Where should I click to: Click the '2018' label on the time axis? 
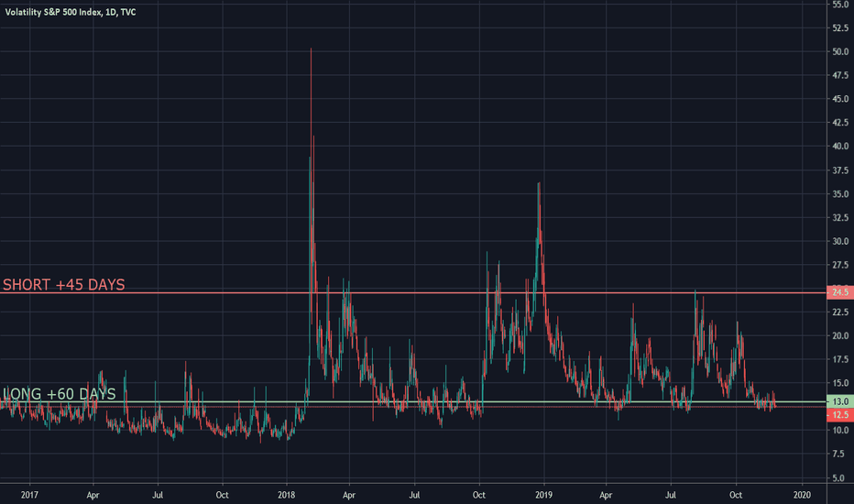(x=286, y=495)
